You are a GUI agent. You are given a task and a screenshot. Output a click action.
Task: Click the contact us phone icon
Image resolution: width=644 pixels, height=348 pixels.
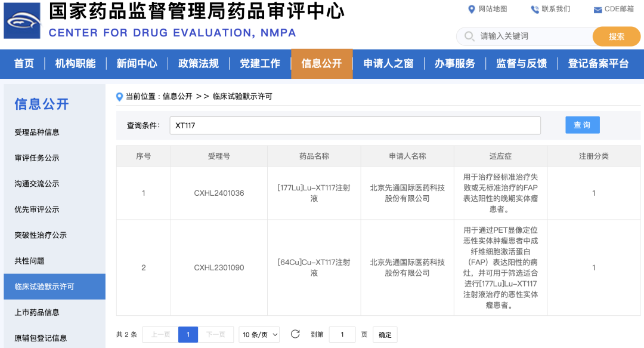(534, 9)
